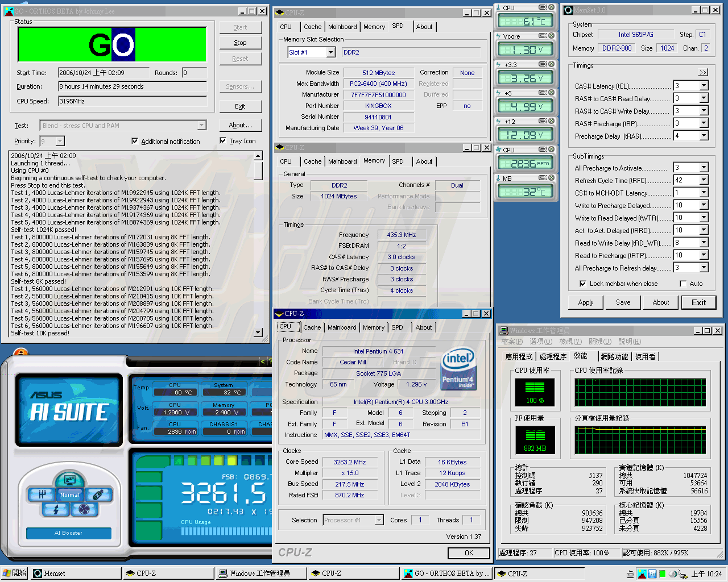
Task: Open Precharge Delay (tRAS) dropdown
Action: (704, 136)
